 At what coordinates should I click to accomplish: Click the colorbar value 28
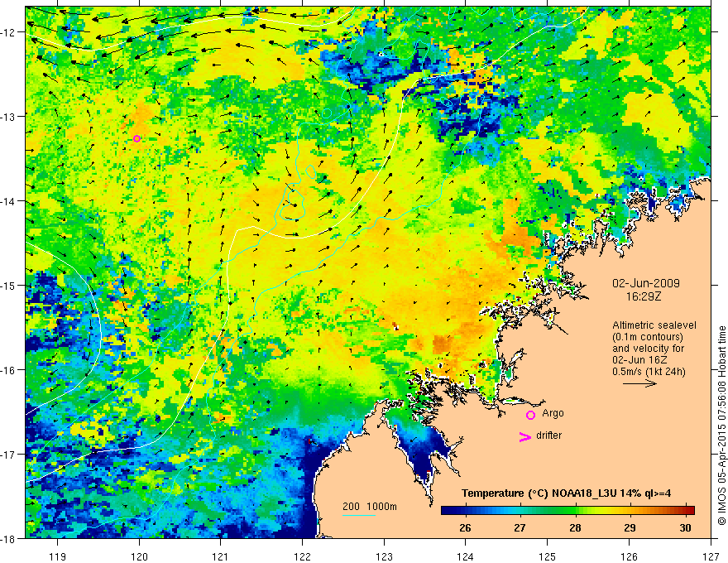point(575,527)
